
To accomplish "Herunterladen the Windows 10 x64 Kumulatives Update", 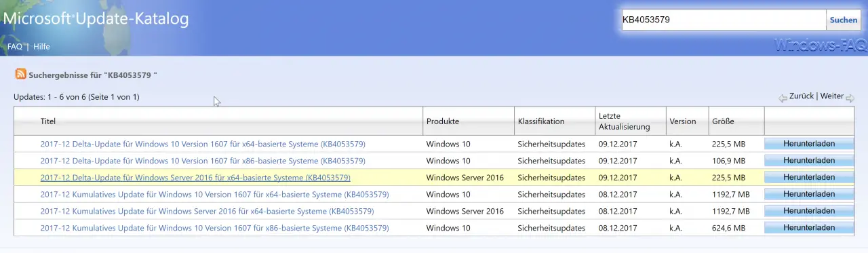I will pyautogui.click(x=809, y=194).
